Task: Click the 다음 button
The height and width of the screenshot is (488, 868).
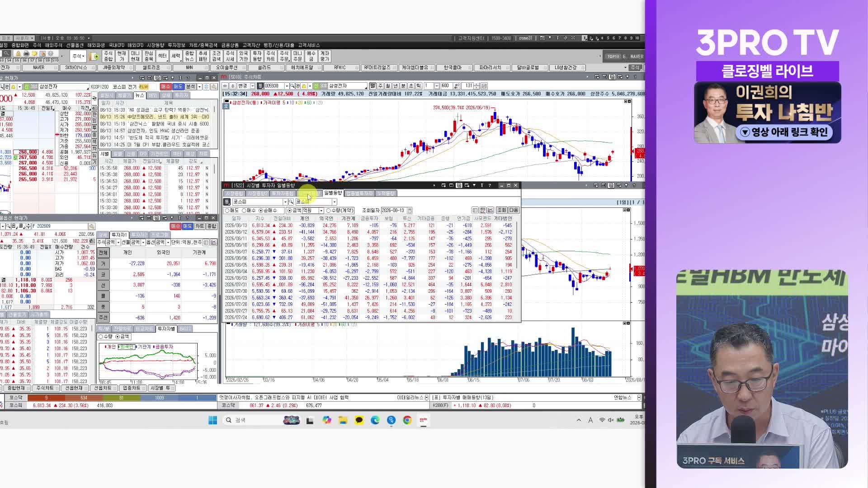Action: point(514,211)
